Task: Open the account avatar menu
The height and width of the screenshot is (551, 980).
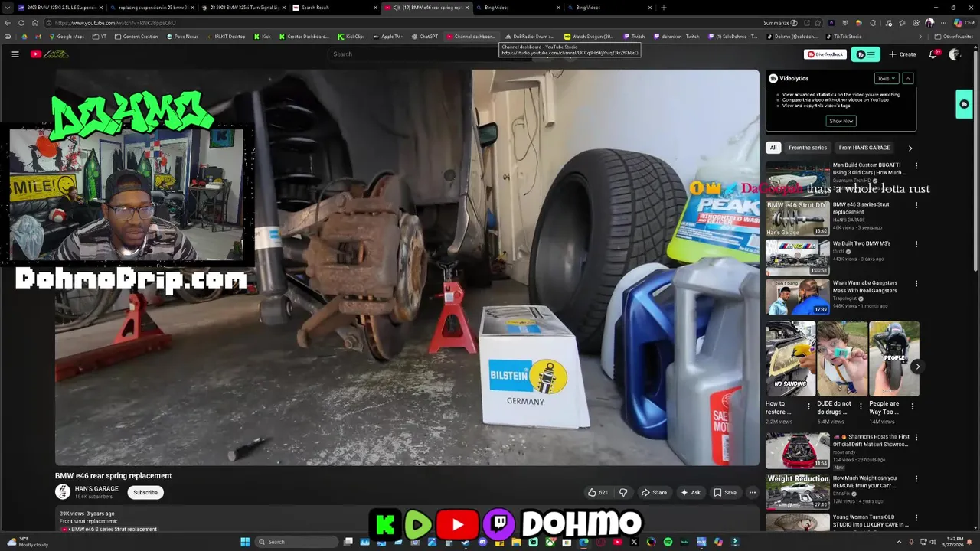Action: coord(954,54)
